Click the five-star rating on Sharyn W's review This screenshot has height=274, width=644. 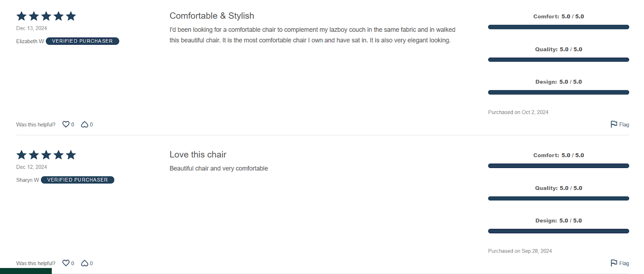pos(46,155)
